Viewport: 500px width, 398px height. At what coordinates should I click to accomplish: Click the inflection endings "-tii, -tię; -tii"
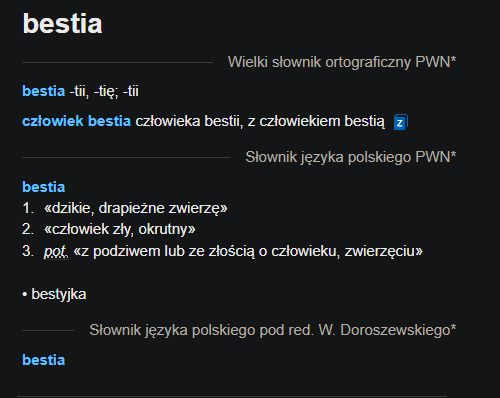pyautogui.click(x=104, y=91)
